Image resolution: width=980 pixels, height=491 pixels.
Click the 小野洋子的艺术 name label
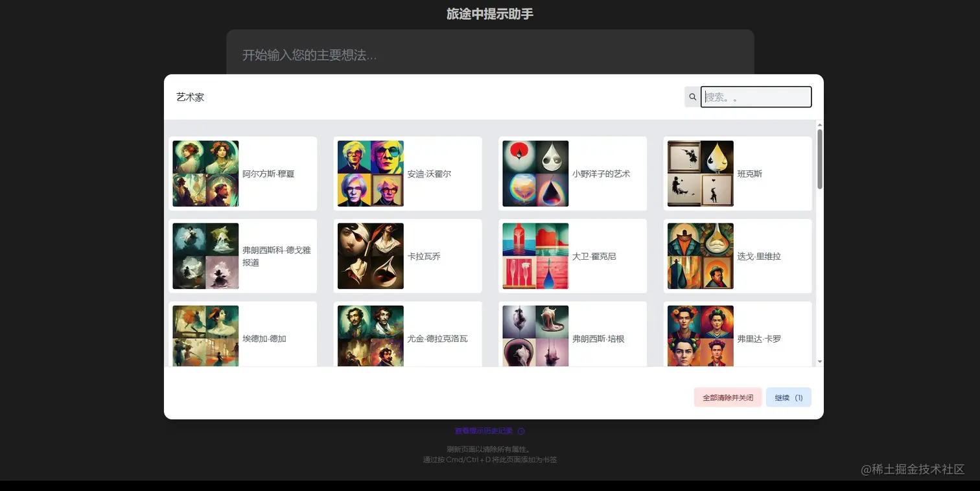click(601, 174)
